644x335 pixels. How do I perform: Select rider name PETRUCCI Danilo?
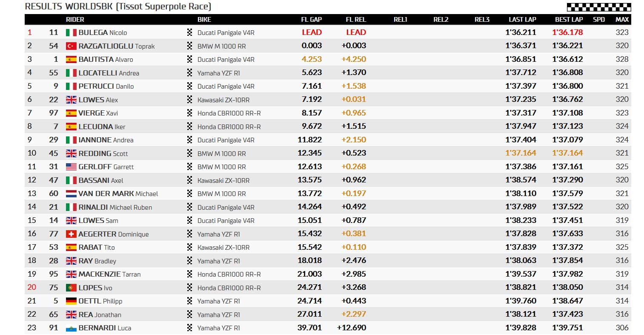click(x=106, y=86)
